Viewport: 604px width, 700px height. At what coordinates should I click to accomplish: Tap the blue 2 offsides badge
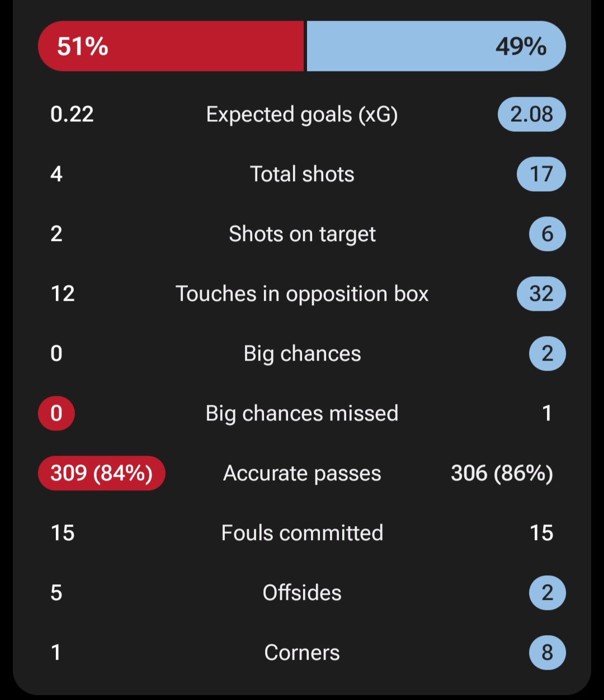pos(548,593)
